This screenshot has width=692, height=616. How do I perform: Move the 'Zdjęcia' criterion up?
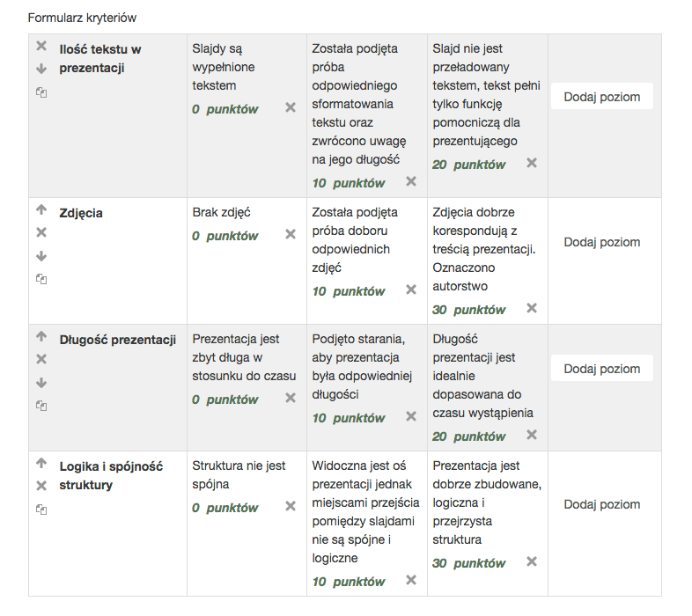pyautogui.click(x=41, y=209)
